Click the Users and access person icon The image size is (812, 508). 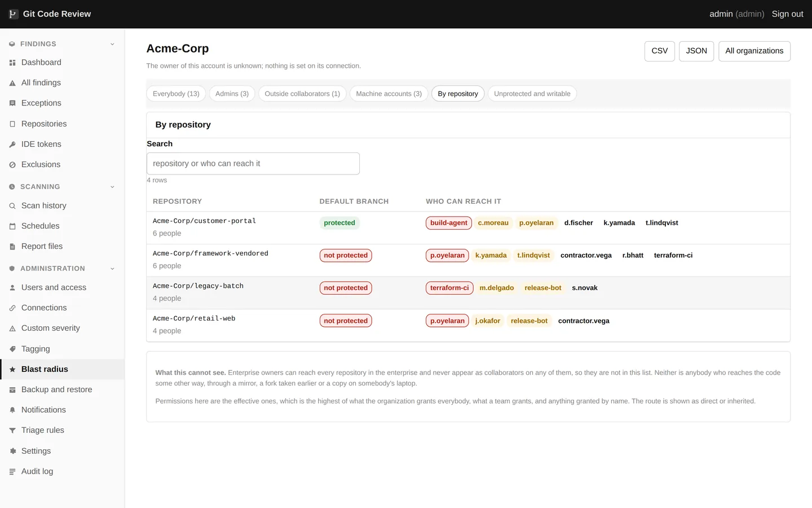click(x=12, y=288)
